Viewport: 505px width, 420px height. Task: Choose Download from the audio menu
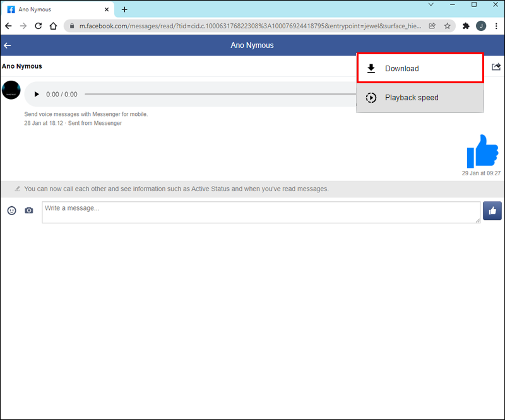click(420, 69)
